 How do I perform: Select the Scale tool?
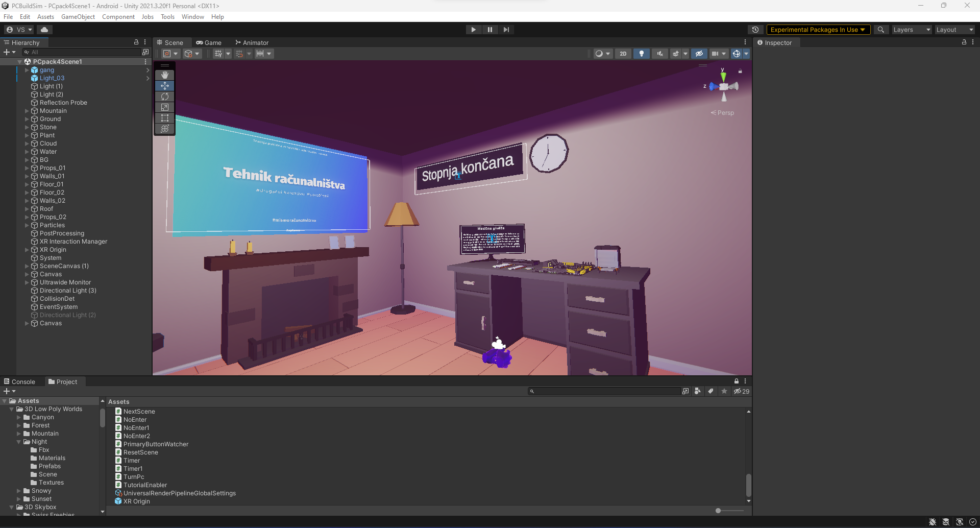click(x=164, y=107)
